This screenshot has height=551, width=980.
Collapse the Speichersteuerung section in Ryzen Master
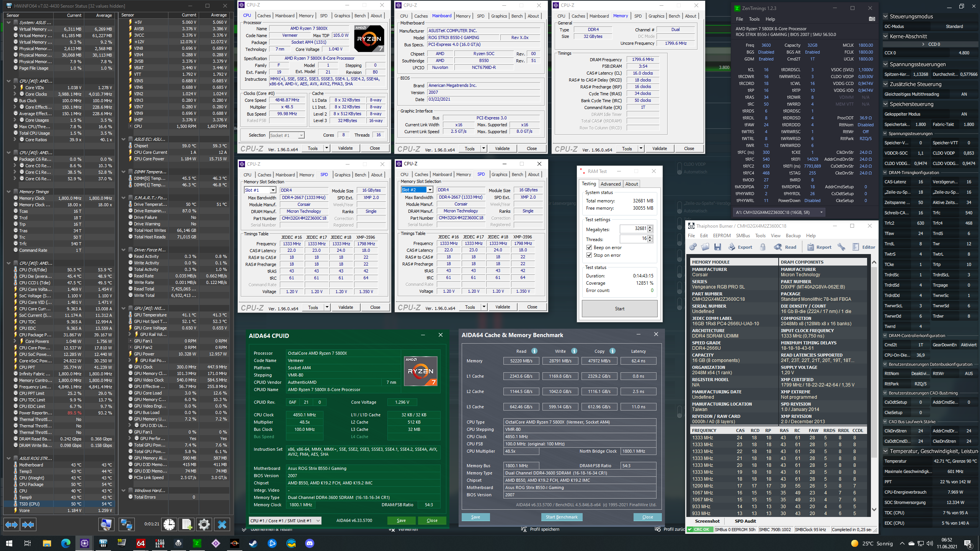point(885,104)
